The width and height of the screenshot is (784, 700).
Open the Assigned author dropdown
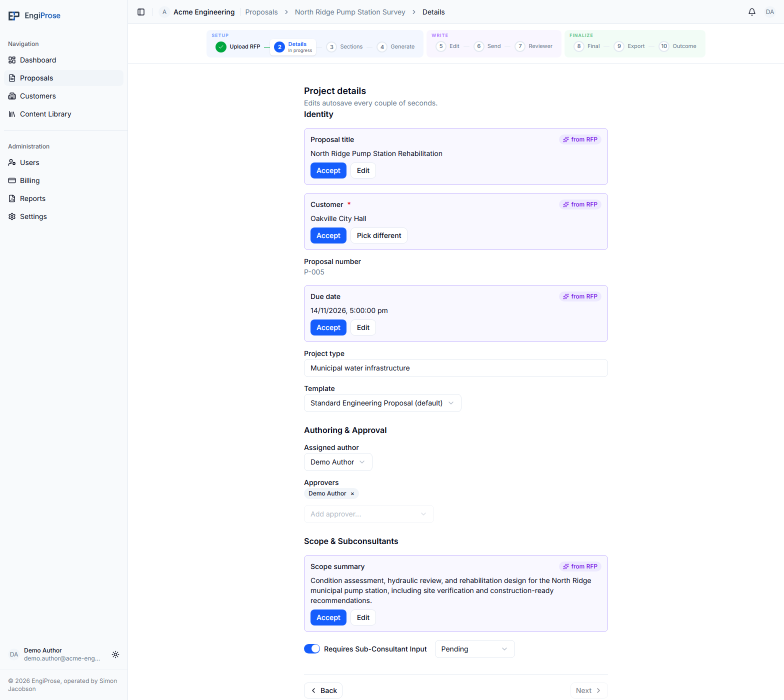(x=338, y=462)
